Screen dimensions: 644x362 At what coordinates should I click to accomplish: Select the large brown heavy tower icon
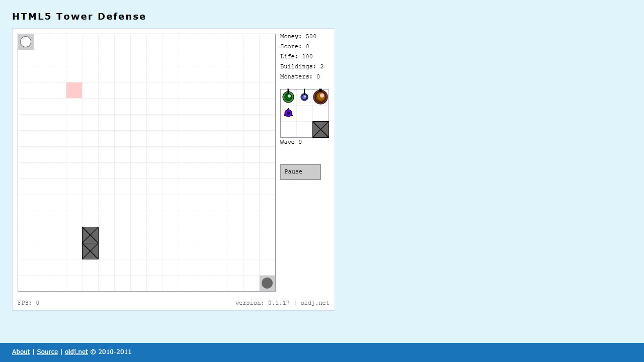pos(320,97)
